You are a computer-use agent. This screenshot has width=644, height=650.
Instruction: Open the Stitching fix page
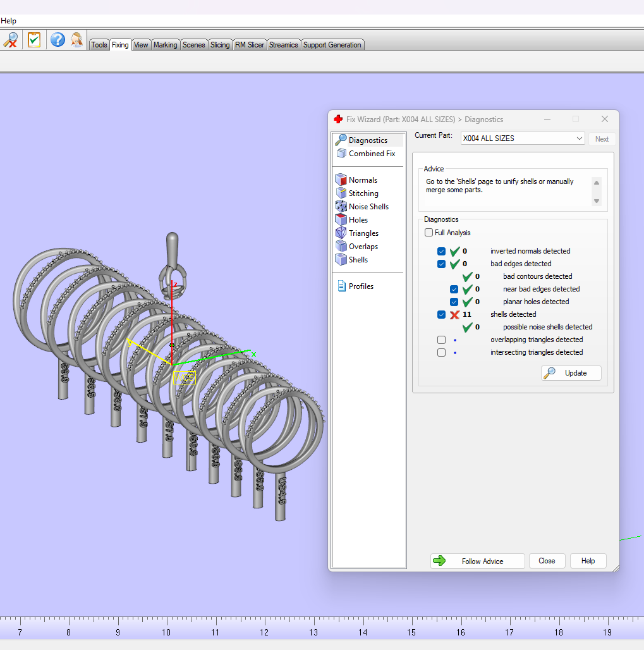point(363,193)
